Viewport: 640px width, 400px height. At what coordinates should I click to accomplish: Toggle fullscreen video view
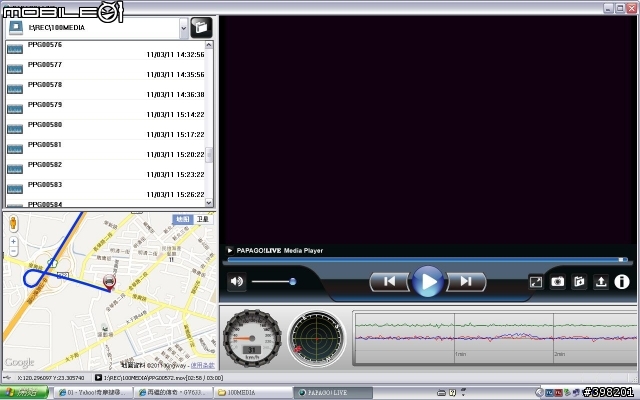click(x=536, y=282)
